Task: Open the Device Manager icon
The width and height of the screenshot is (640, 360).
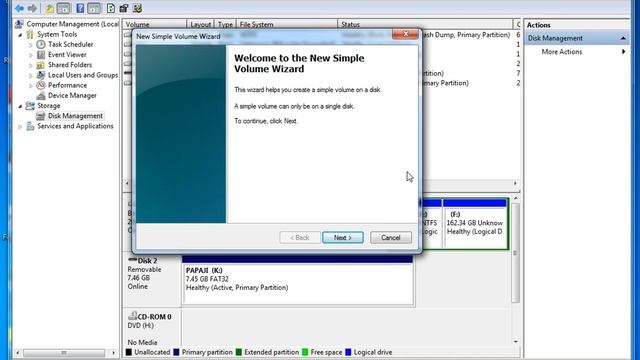Action: [x=41, y=96]
